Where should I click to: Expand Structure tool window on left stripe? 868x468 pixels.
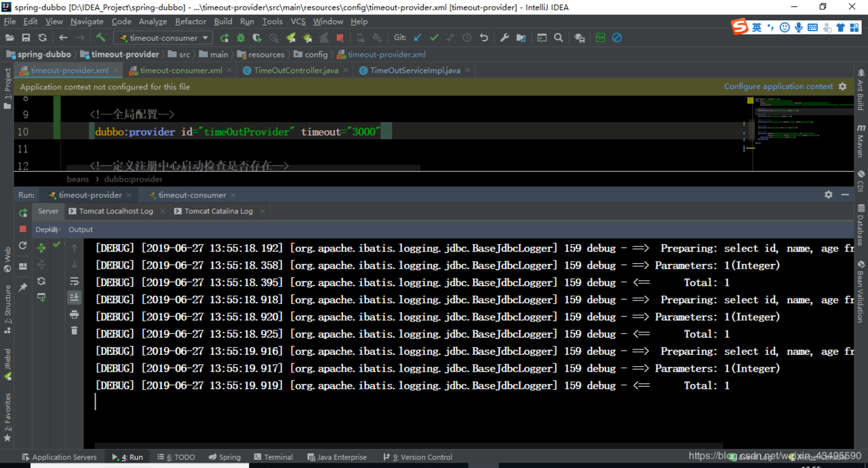(x=7, y=309)
